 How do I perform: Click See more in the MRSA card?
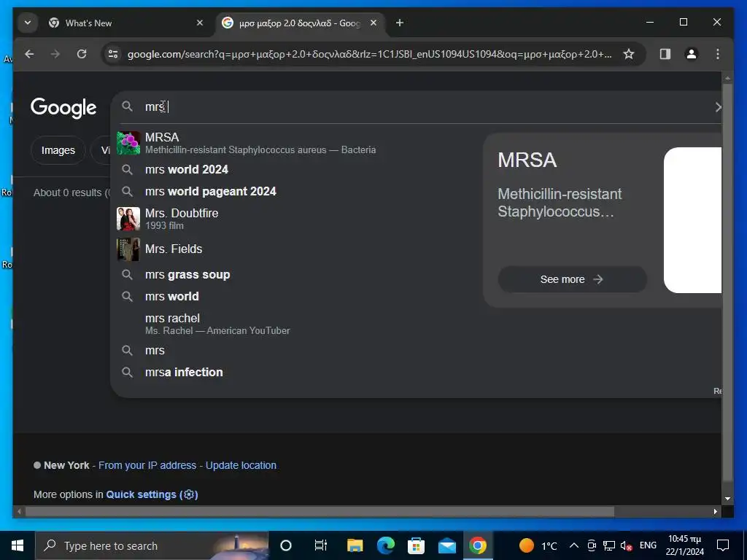tap(572, 279)
